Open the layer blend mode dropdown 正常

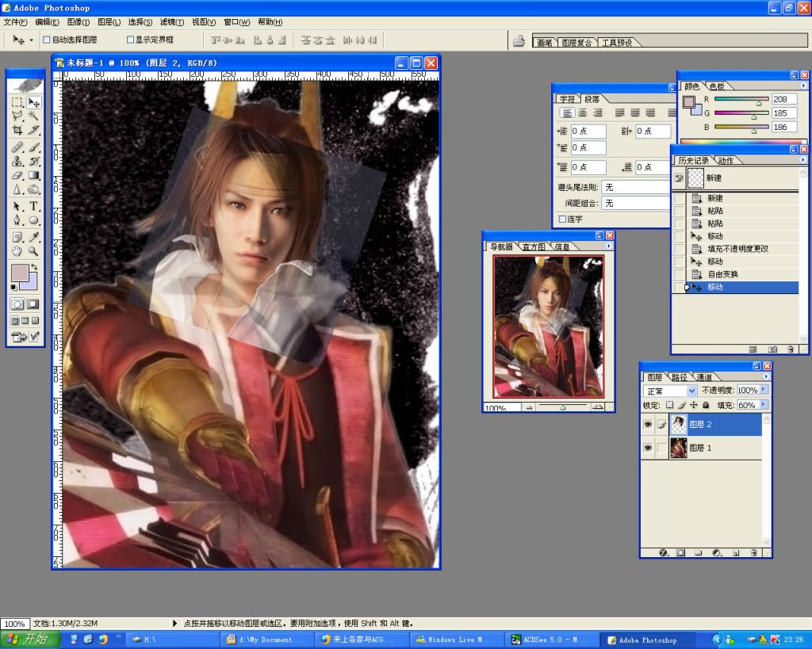670,391
